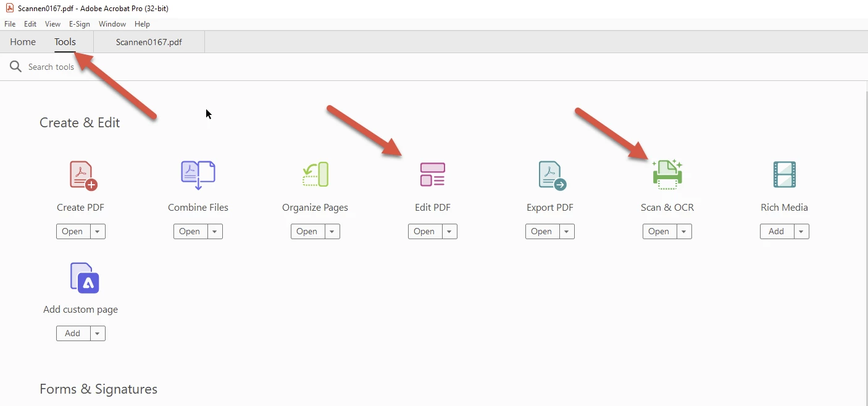Open the Edit menu

(30, 24)
